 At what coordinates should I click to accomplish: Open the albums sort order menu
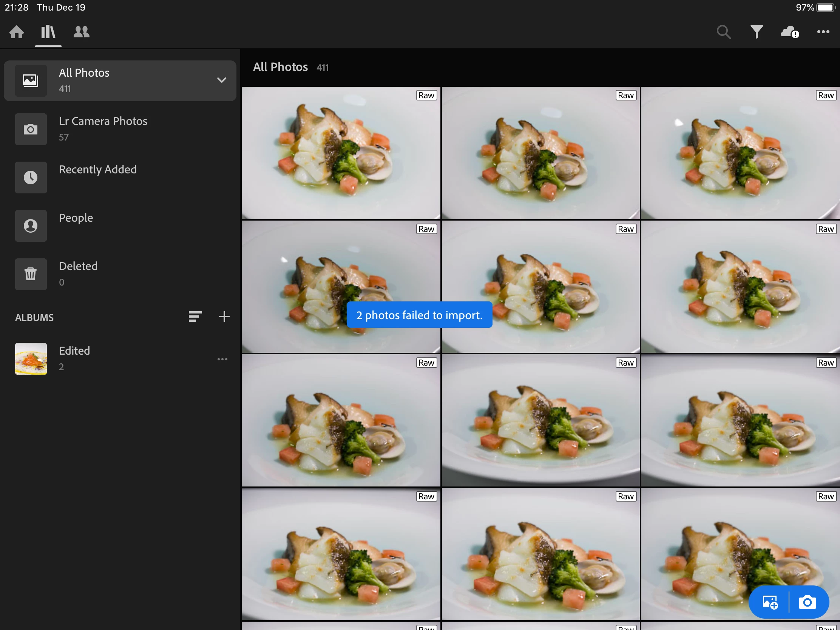click(195, 317)
